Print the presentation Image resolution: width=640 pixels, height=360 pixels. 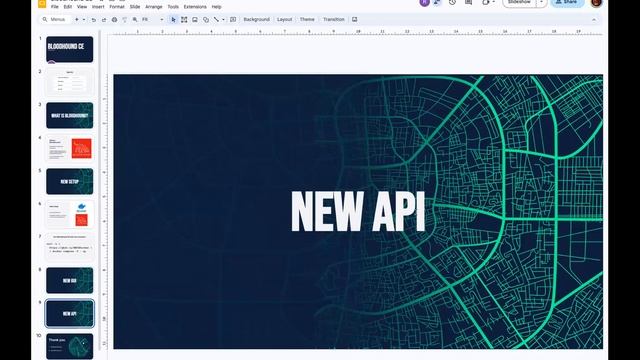click(x=114, y=20)
